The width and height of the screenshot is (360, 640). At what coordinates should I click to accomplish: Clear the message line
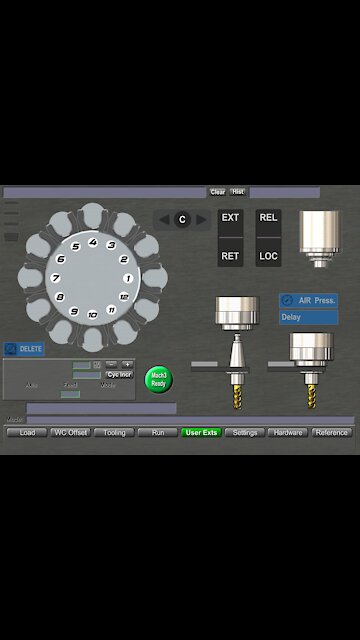(x=218, y=192)
